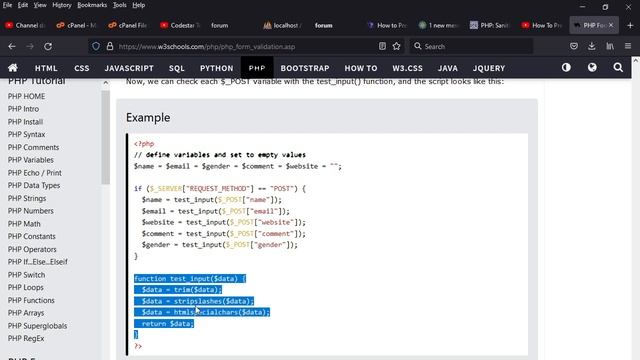Viewport: 640px width, 360px height.
Task: Switch to the localhost tab
Action: [x=282, y=25]
